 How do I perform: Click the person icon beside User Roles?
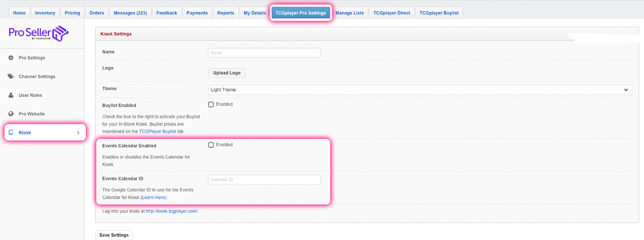11,95
